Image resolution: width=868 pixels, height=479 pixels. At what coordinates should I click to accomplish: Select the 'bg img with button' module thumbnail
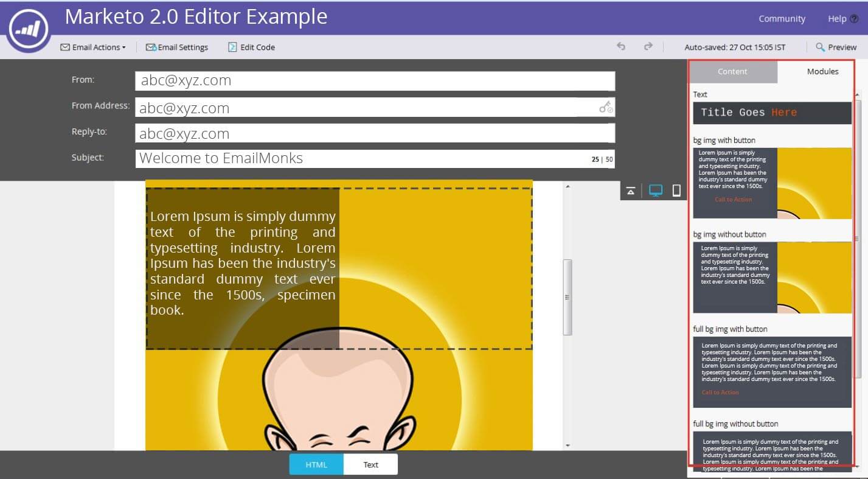point(772,183)
